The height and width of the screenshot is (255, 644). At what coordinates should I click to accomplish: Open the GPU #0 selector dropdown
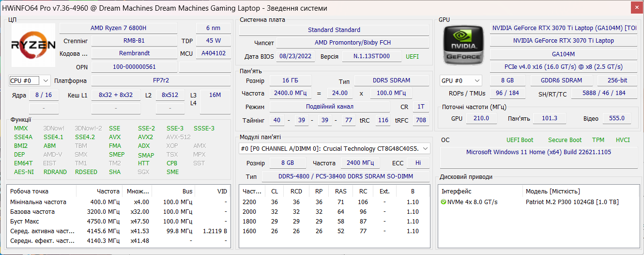461,80
